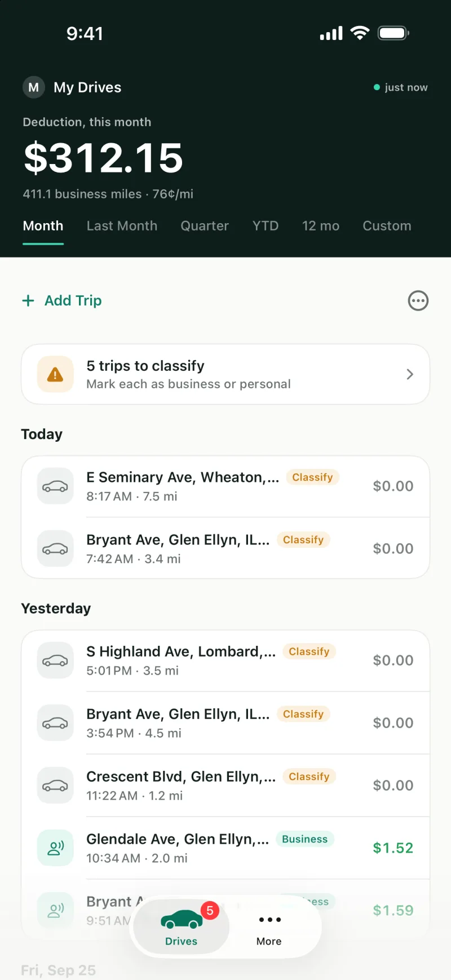Tap car icon of Crescent Blvd trip

(55, 786)
